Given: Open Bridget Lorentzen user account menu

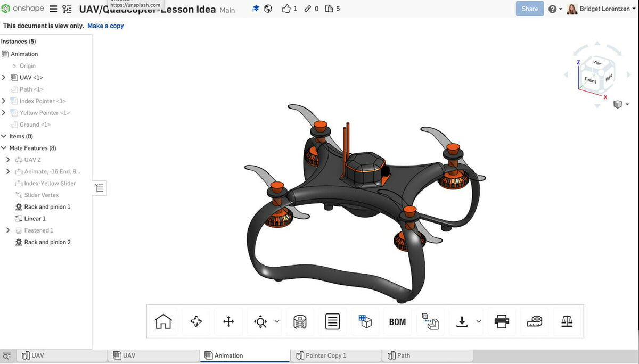Looking at the screenshot, I should click(x=602, y=9).
